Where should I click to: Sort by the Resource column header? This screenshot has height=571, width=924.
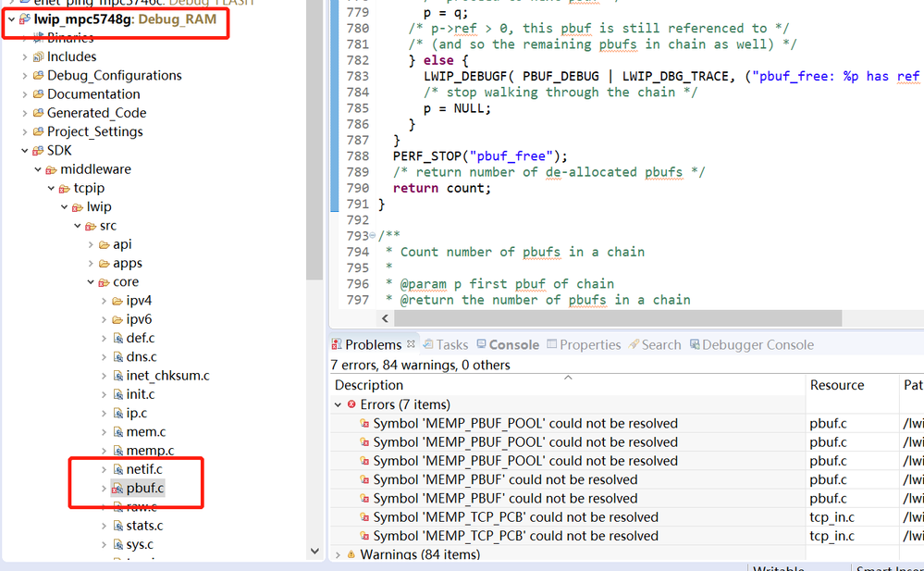[x=852, y=385]
